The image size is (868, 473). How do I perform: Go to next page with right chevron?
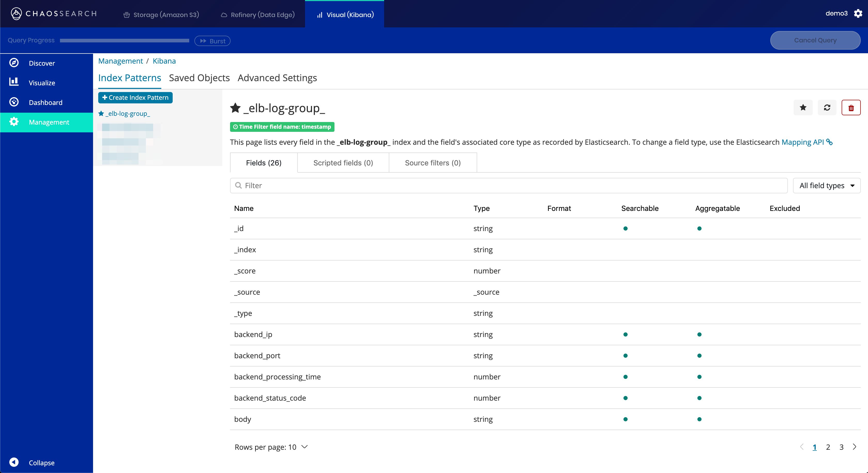(854, 447)
